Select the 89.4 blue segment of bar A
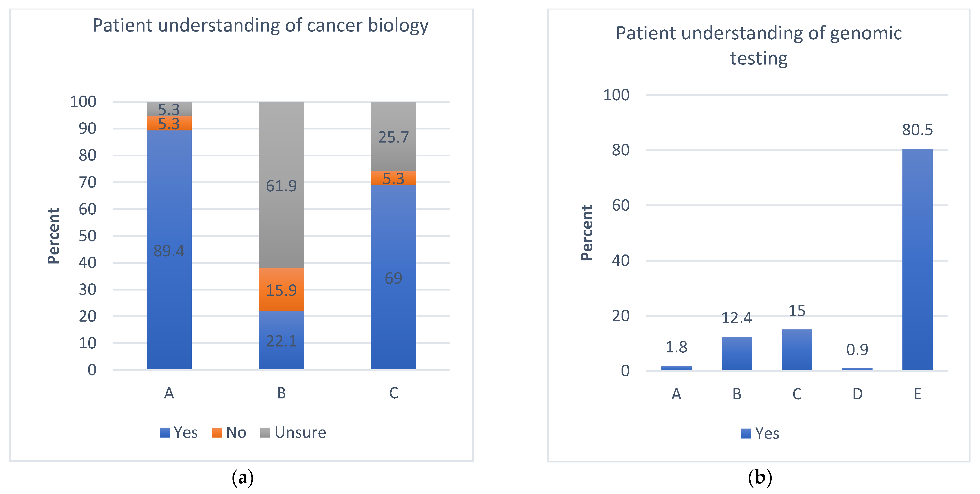This screenshot has width=980, height=494. 169,250
